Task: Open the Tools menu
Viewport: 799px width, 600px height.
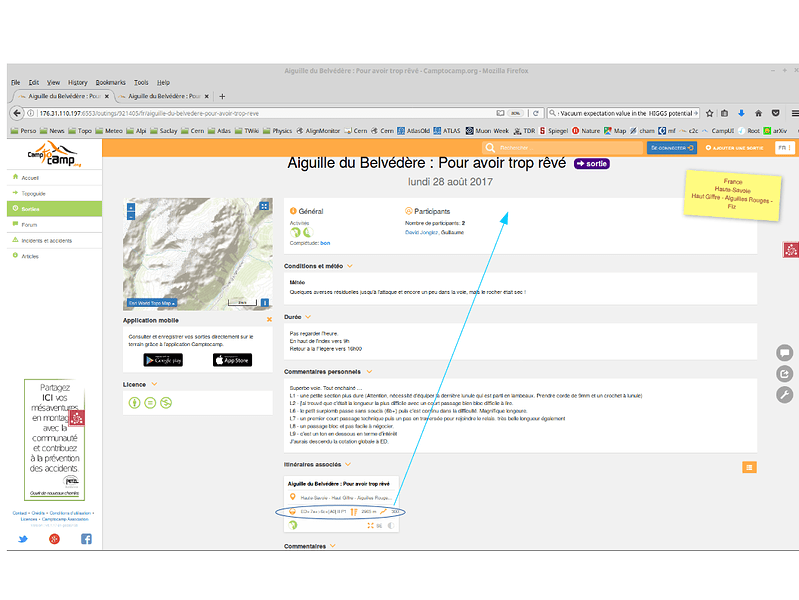Action: (x=141, y=83)
